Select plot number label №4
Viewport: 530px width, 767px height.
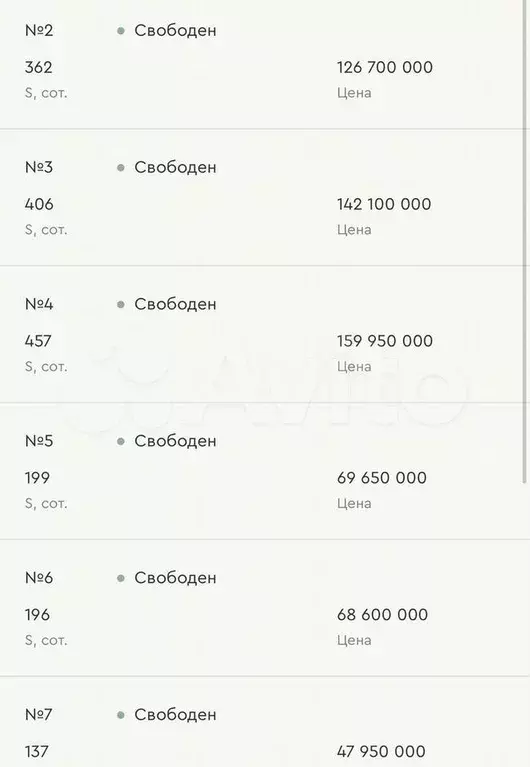[x=39, y=304]
